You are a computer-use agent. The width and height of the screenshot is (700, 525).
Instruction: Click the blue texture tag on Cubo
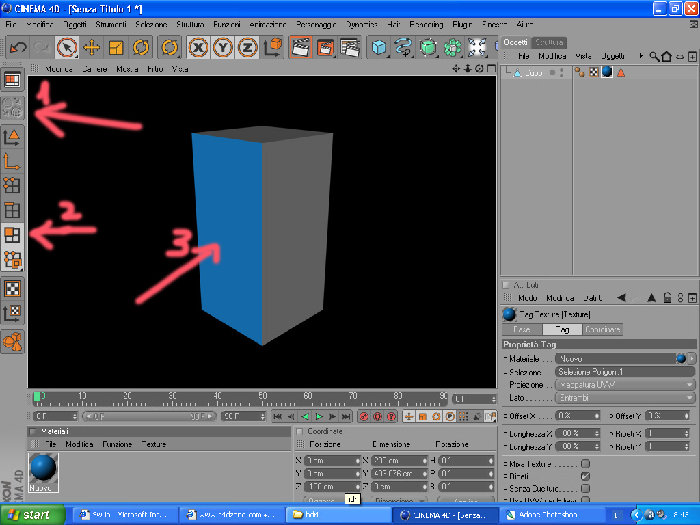pyautogui.click(x=607, y=72)
